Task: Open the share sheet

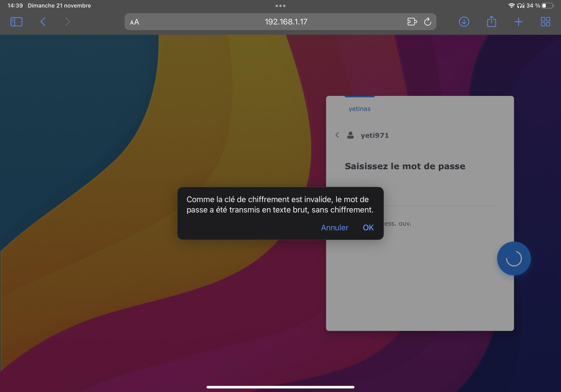Action: coord(491,22)
